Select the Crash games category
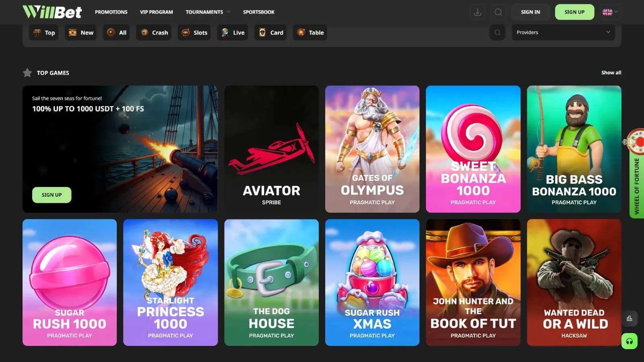The image size is (644, 362). (x=155, y=33)
